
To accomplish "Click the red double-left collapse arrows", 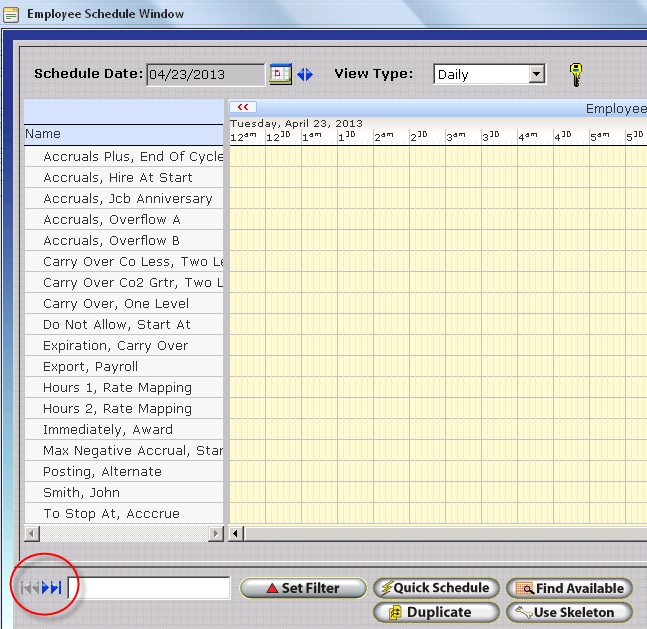I will coord(243,107).
